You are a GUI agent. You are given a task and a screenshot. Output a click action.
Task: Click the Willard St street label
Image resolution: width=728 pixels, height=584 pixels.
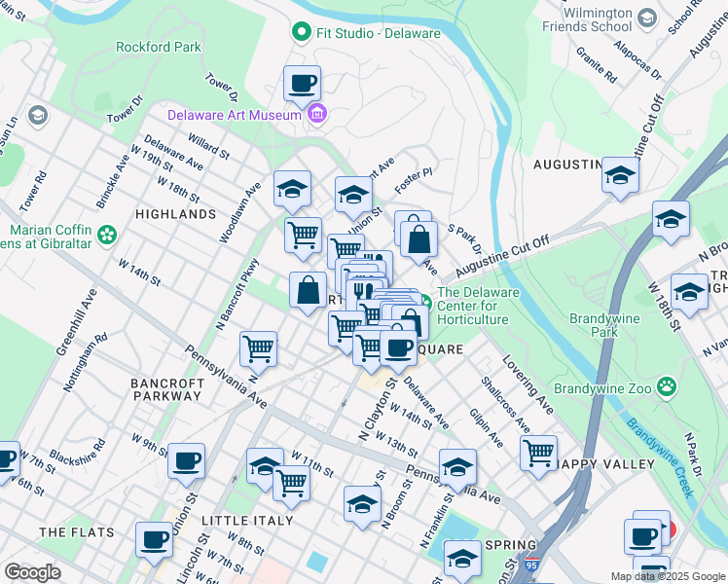pos(208,146)
